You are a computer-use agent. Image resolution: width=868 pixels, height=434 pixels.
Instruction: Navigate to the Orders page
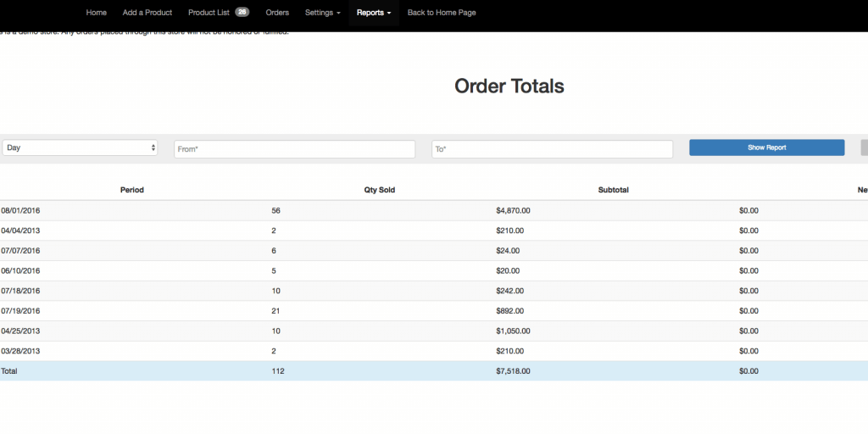[x=277, y=13]
